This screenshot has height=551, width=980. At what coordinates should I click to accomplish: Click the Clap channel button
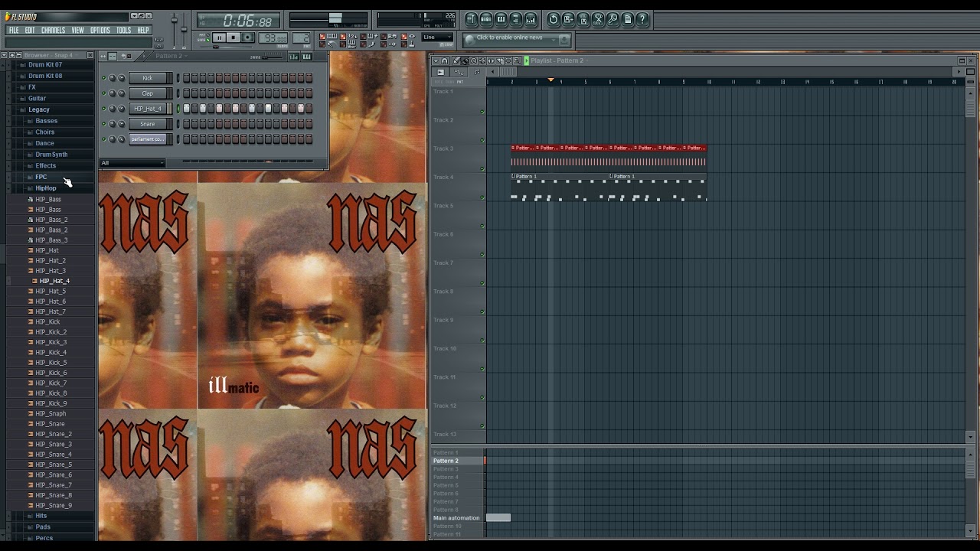148,93
